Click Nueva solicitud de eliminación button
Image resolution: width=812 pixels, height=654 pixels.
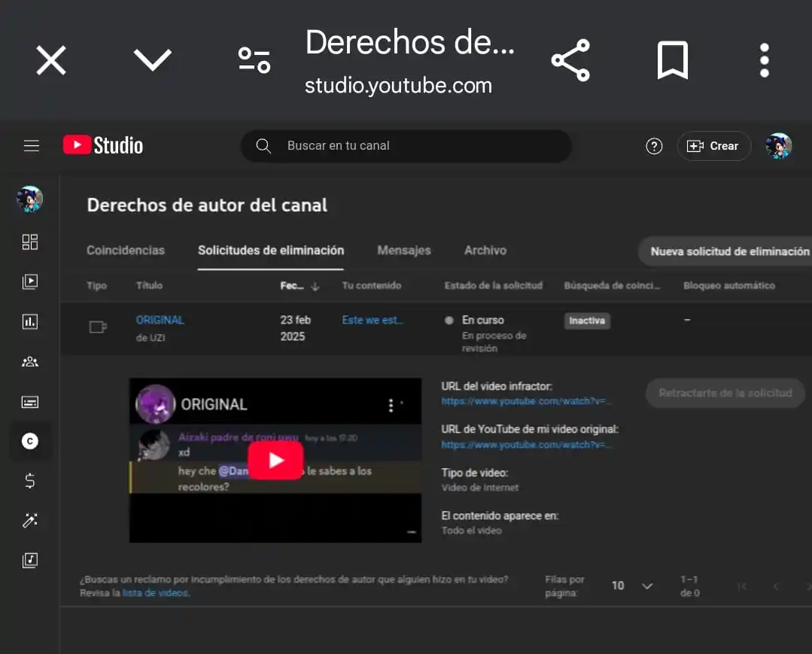pyautogui.click(x=725, y=251)
